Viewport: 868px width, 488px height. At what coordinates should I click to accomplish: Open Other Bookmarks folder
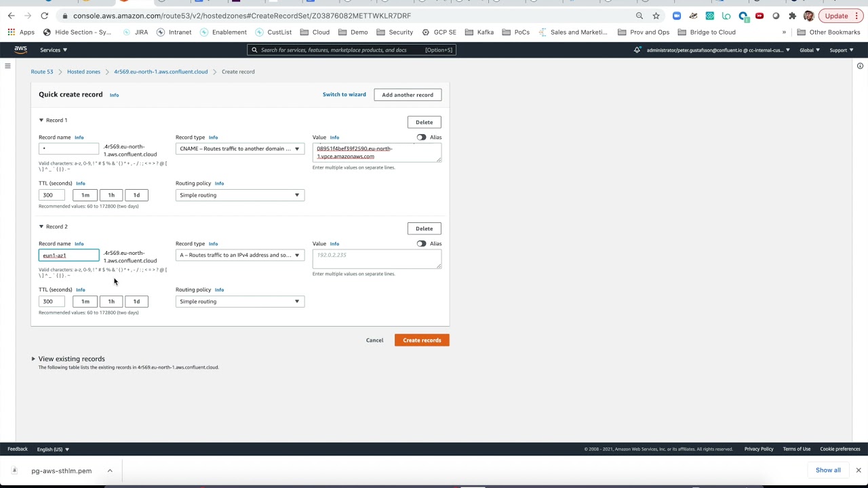tap(829, 32)
